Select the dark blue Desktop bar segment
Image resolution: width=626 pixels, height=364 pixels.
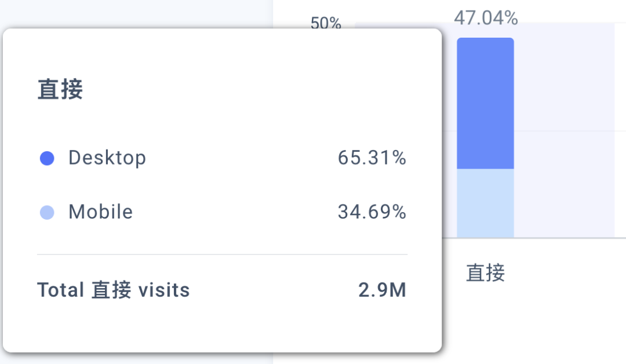point(485,103)
